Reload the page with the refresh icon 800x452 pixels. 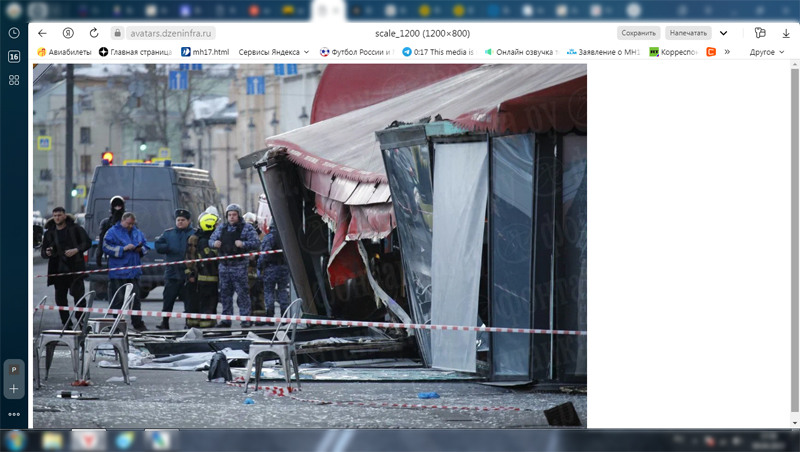(x=94, y=33)
